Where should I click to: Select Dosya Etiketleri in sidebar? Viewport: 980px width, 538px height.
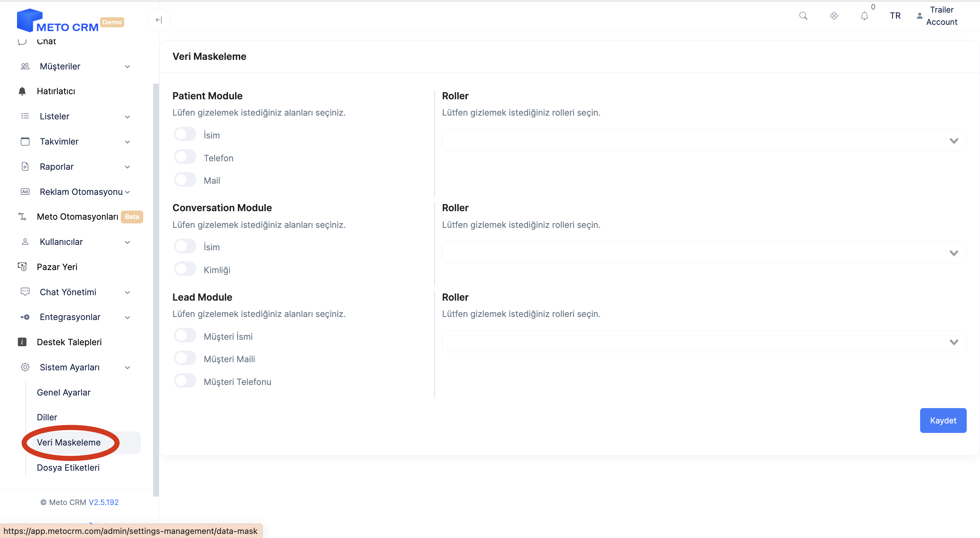point(68,468)
